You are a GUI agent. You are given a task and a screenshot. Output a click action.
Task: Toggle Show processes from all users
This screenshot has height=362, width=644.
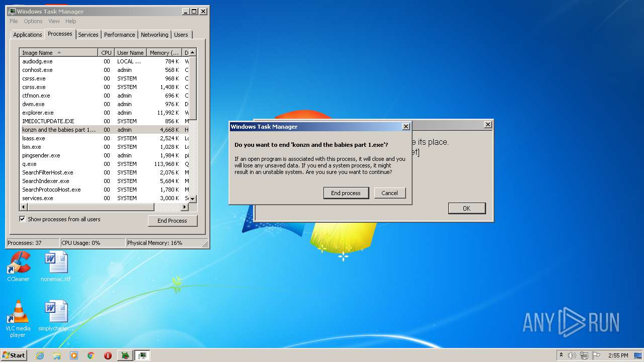22,219
